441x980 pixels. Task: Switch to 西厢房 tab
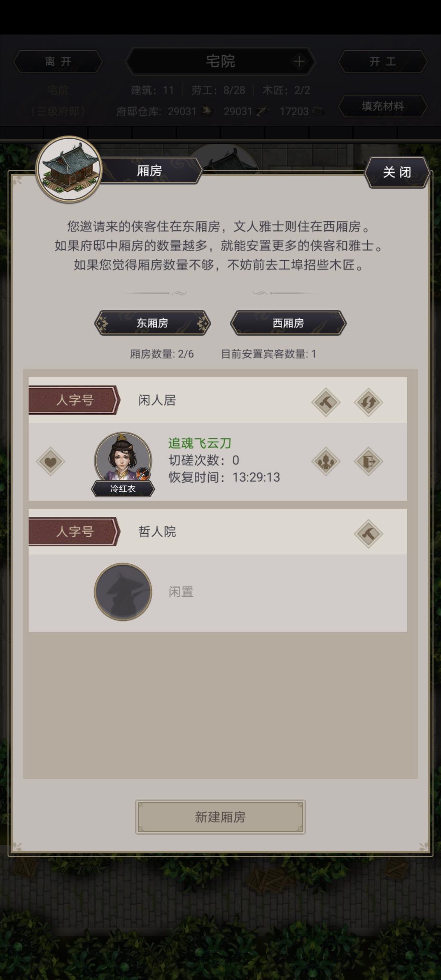[288, 323]
